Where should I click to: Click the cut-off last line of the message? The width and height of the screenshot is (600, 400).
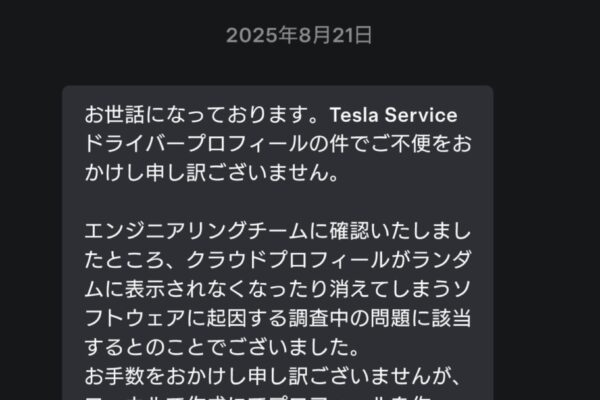(270, 396)
